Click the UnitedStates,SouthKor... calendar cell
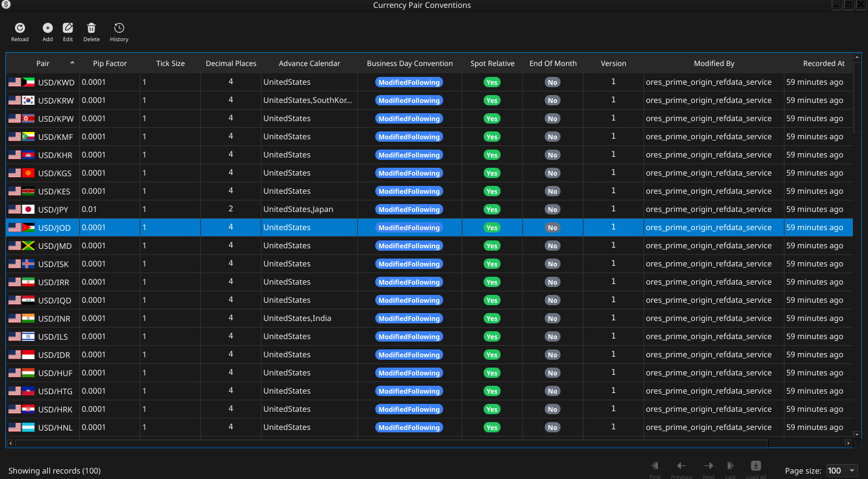This screenshot has height=479, width=868. pos(309,101)
